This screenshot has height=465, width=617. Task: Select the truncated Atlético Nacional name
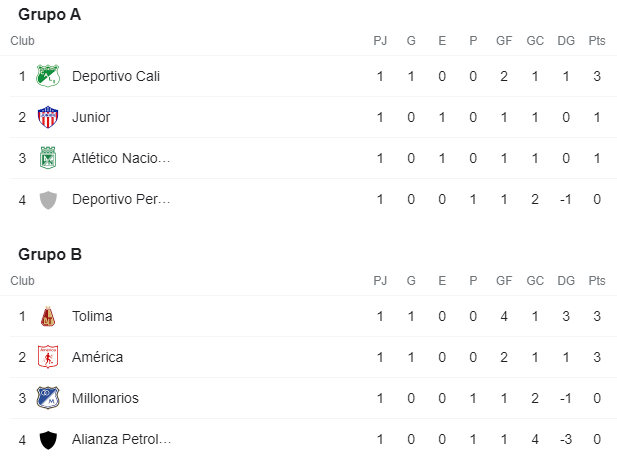pos(121,158)
